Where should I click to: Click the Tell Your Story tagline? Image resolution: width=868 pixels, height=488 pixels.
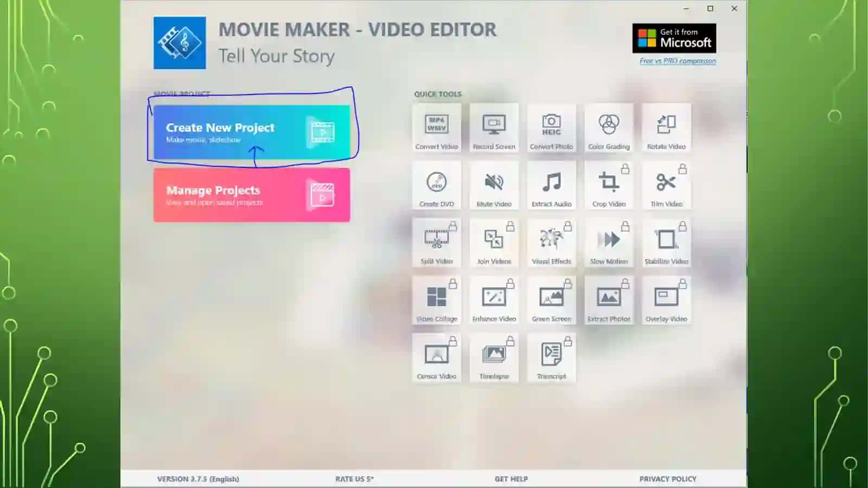277,56
